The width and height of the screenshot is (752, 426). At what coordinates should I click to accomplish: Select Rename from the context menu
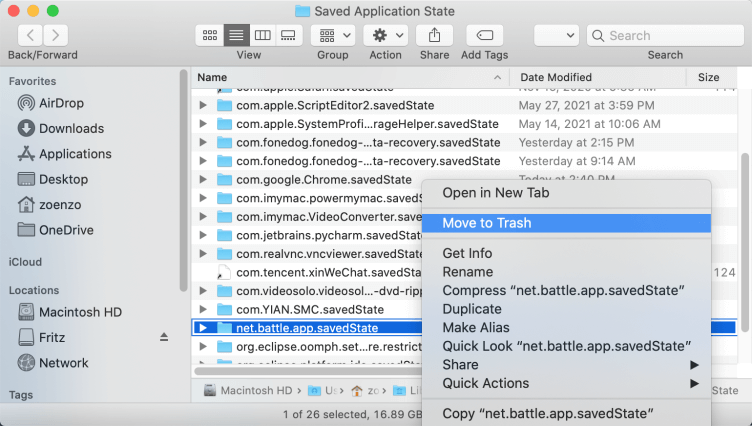coord(467,272)
